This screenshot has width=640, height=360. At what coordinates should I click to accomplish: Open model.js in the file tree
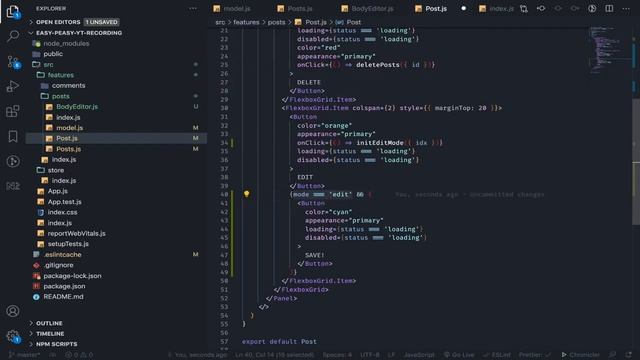coord(69,128)
